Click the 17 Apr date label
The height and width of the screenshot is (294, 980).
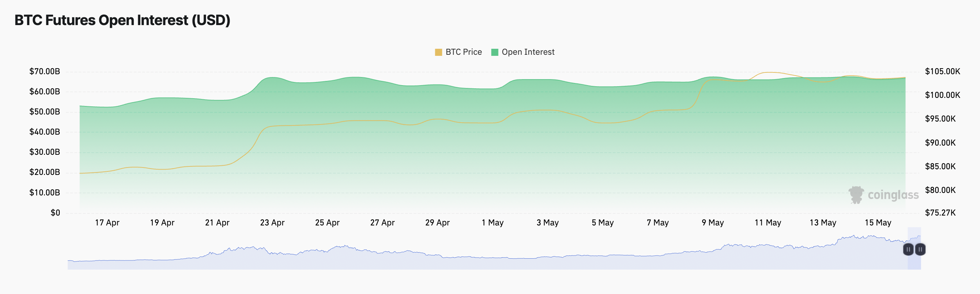coord(107,223)
